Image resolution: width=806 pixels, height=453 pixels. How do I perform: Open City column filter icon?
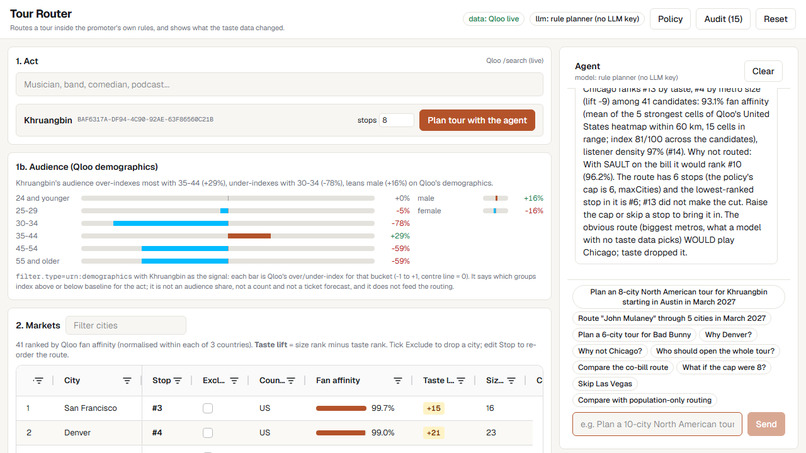pos(127,380)
